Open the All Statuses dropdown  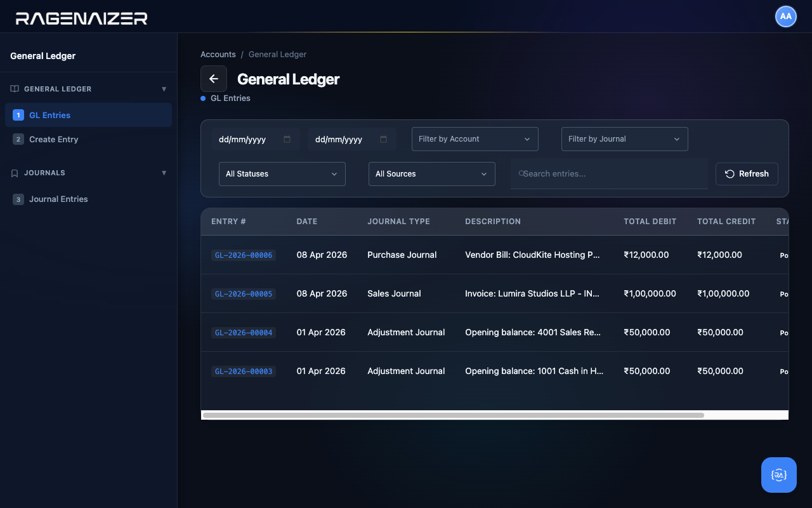click(x=282, y=174)
